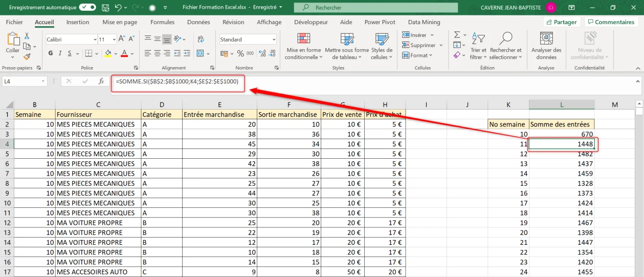Click the Undo arrow icon
Image resolution: width=644 pixels, height=277 pixels.
119,8
